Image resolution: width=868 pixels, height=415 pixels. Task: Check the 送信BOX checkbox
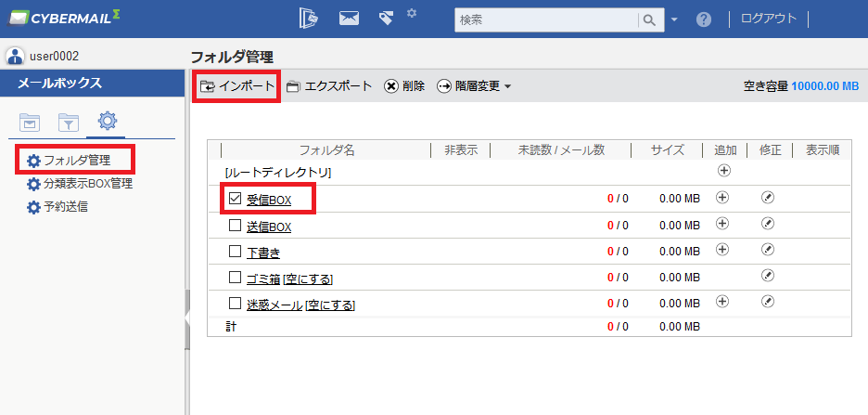(x=236, y=225)
